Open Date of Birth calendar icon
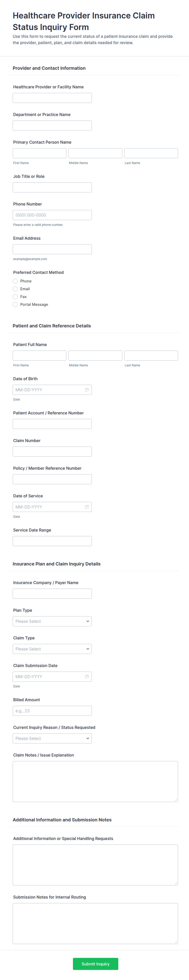 click(x=87, y=390)
